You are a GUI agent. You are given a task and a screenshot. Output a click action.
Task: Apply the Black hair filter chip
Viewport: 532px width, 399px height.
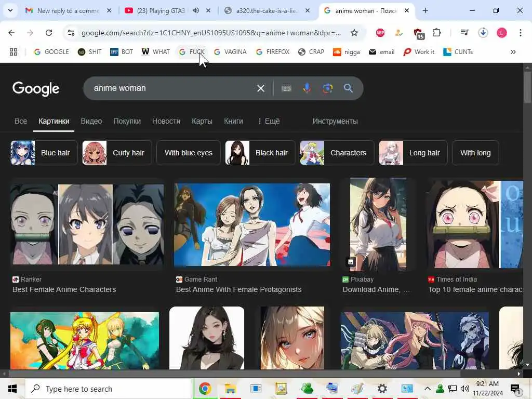coord(260,153)
